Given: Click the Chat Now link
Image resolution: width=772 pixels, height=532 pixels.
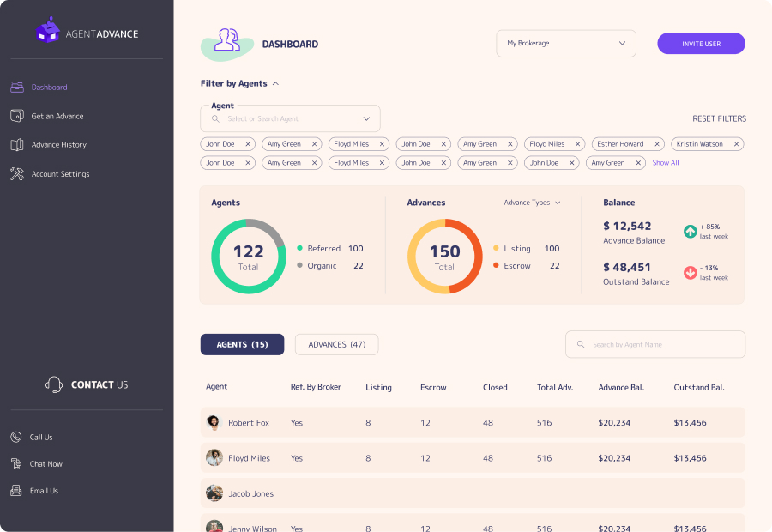Looking at the screenshot, I should click(x=45, y=464).
